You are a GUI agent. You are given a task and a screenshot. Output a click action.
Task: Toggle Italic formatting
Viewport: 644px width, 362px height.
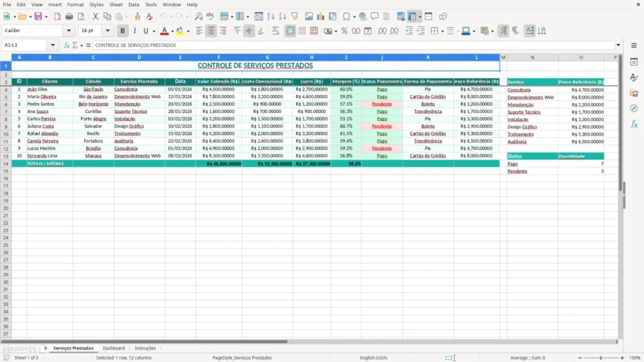tap(135, 31)
